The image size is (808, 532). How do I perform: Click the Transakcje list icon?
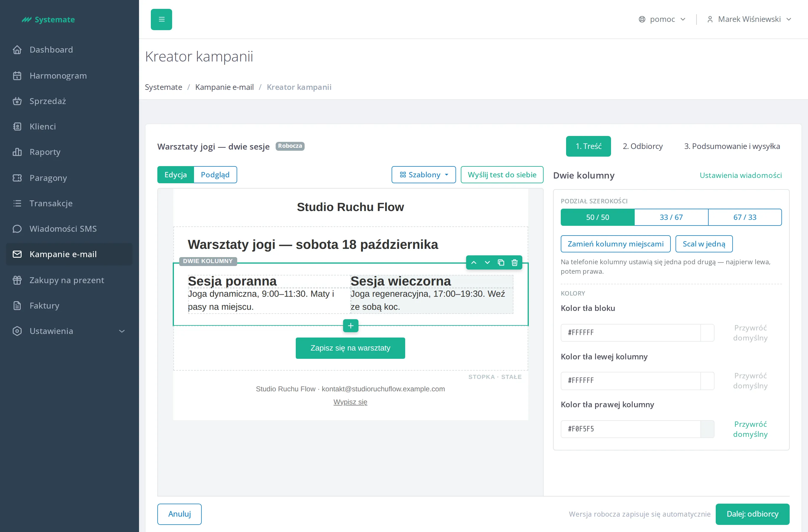(x=17, y=203)
